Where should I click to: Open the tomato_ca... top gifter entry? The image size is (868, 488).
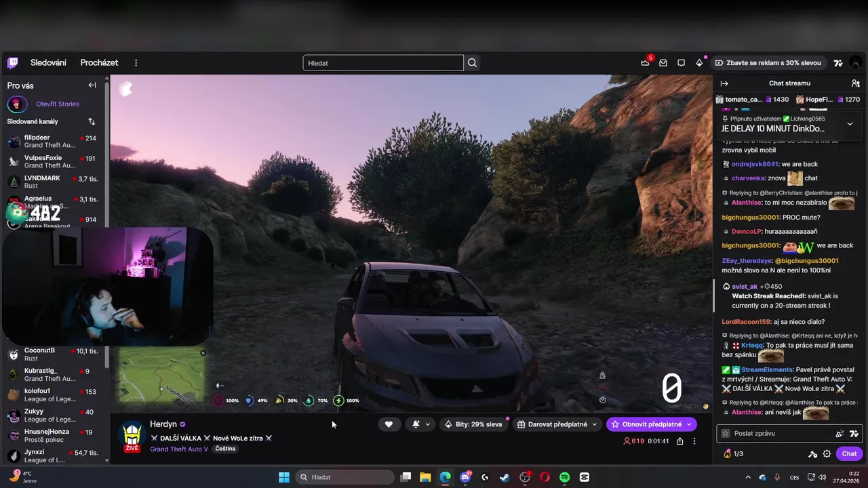click(752, 100)
